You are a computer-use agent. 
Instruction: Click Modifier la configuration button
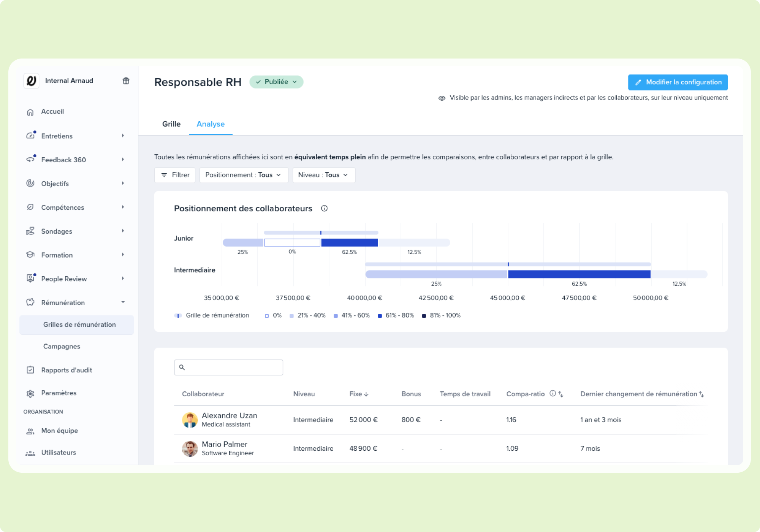tap(678, 82)
